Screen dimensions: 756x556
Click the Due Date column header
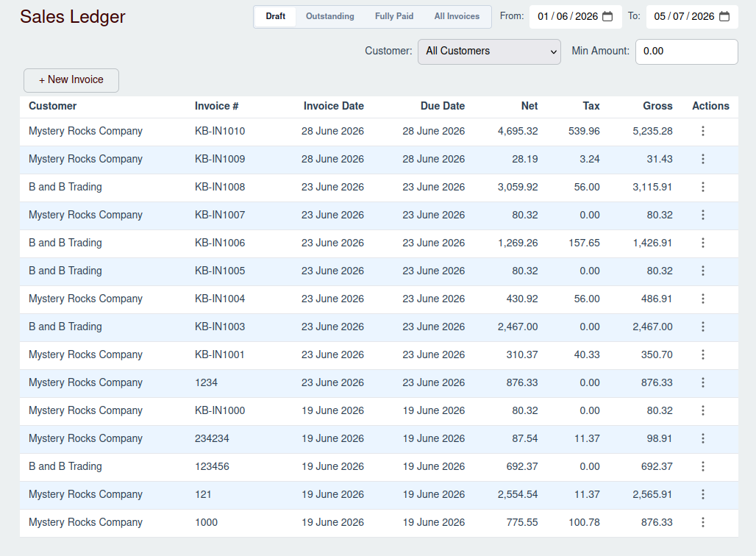443,106
